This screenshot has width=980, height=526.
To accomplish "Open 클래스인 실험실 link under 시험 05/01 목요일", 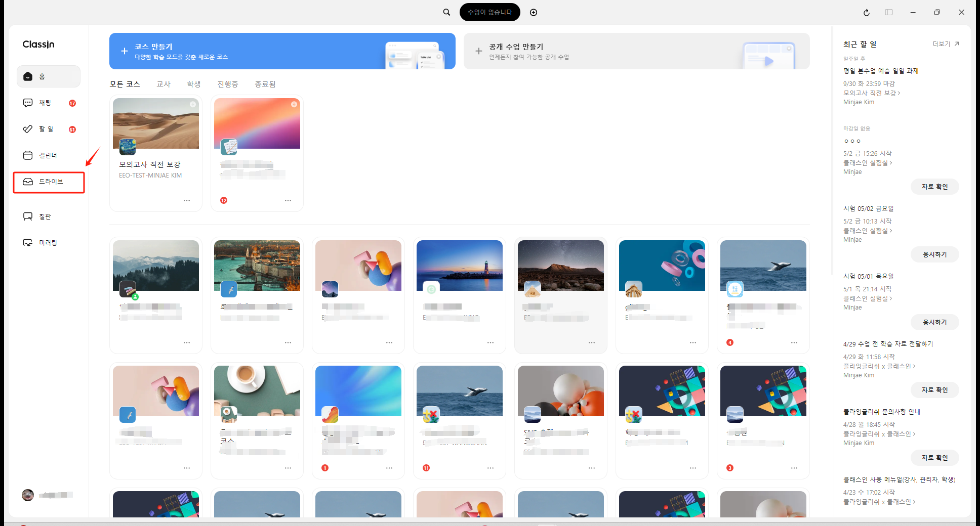I will (x=868, y=298).
